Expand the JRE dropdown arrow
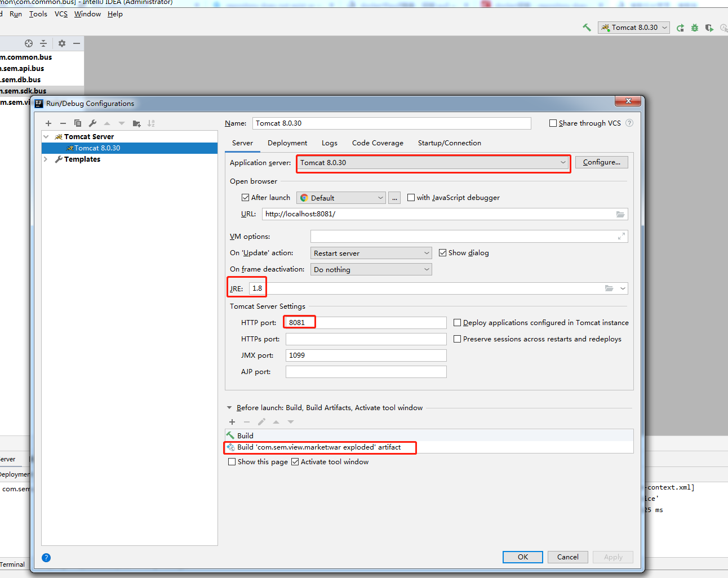The height and width of the screenshot is (578, 728). (623, 288)
